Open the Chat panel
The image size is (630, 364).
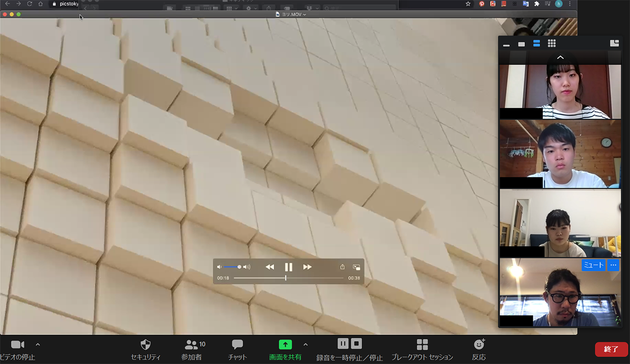pyautogui.click(x=237, y=345)
